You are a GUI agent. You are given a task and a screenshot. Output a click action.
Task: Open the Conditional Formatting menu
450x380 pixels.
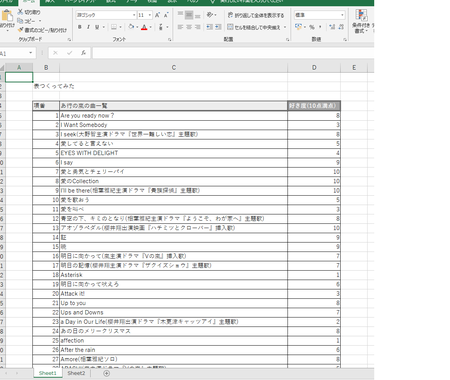pos(361,21)
